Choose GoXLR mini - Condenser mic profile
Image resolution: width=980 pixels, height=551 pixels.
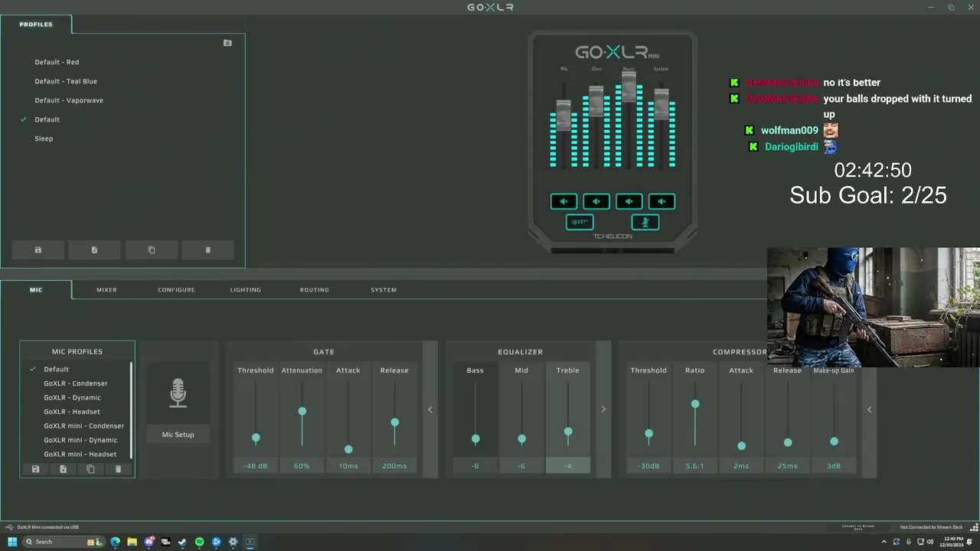pos(83,426)
